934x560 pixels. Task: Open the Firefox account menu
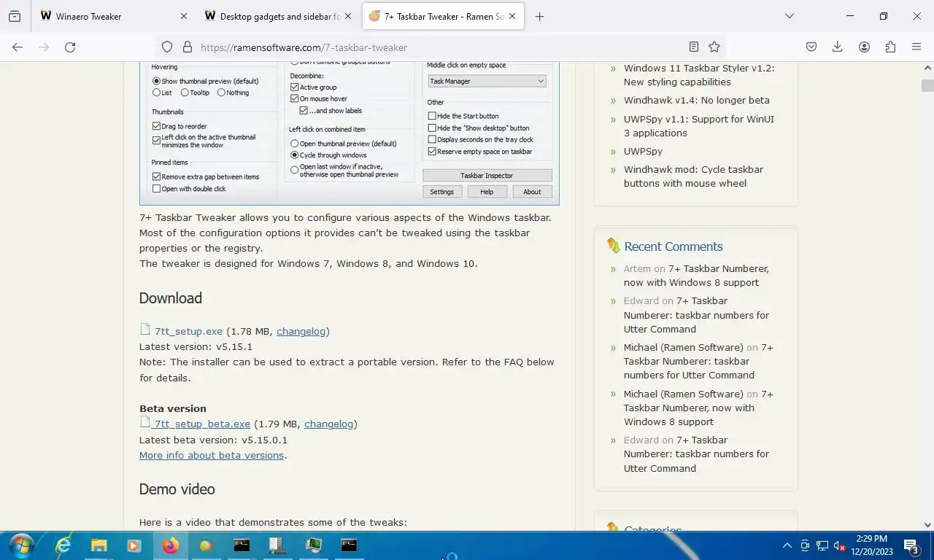click(x=864, y=47)
